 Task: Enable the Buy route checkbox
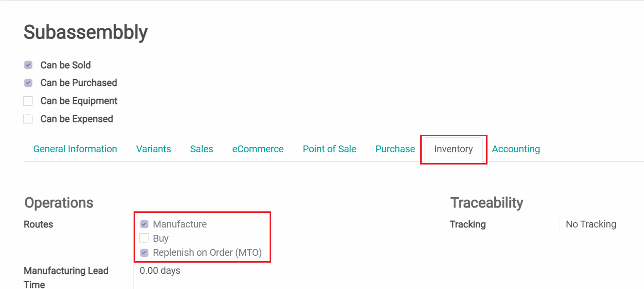[144, 239]
